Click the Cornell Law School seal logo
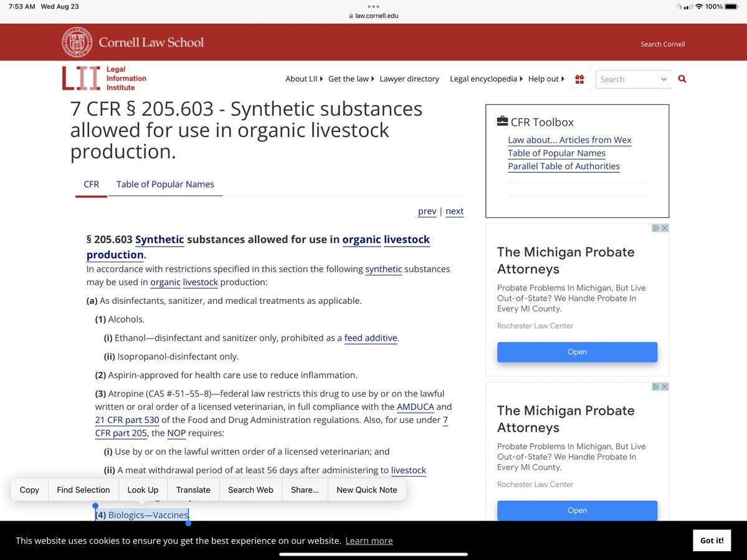This screenshot has height=560, width=747. [77, 42]
